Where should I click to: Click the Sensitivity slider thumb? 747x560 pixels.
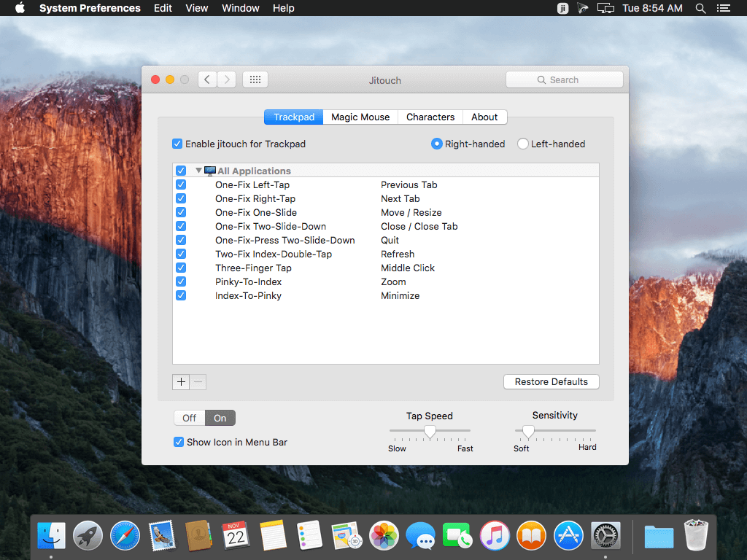528,432
